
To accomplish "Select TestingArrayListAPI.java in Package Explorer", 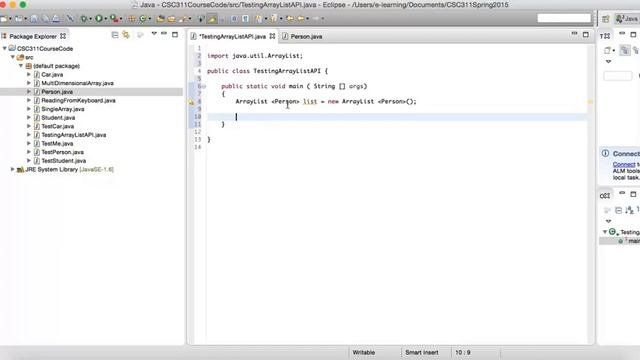I will click(x=73, y=135).
